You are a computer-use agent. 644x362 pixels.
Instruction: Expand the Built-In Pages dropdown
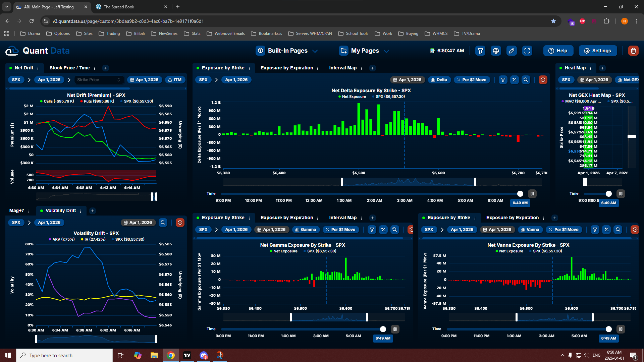pos(287,51)
